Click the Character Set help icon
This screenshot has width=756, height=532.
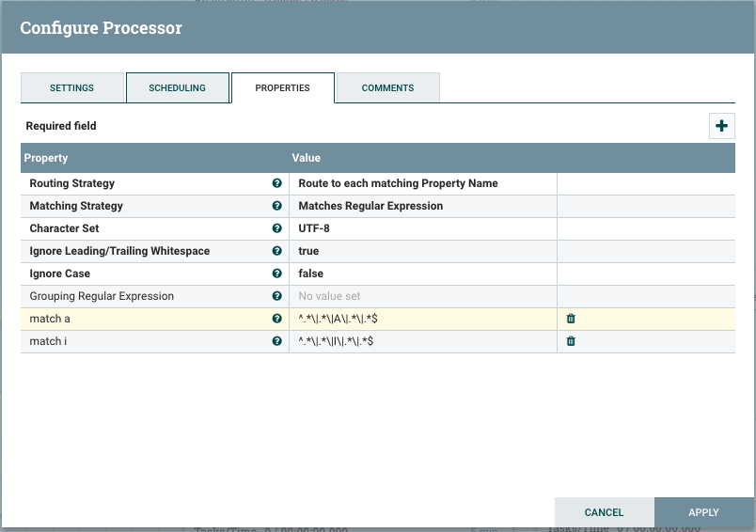tap(276, 228)
